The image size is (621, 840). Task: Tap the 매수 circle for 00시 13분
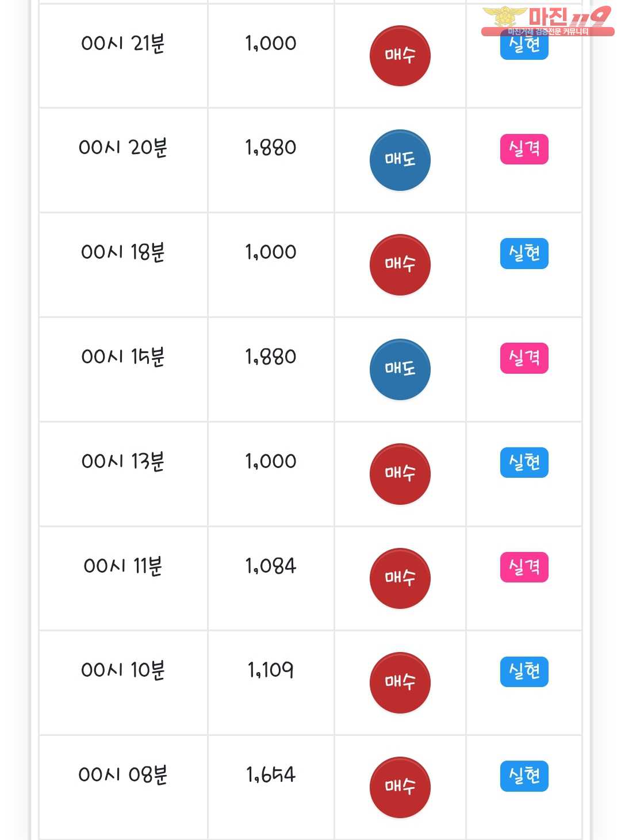tap(400, 474)
